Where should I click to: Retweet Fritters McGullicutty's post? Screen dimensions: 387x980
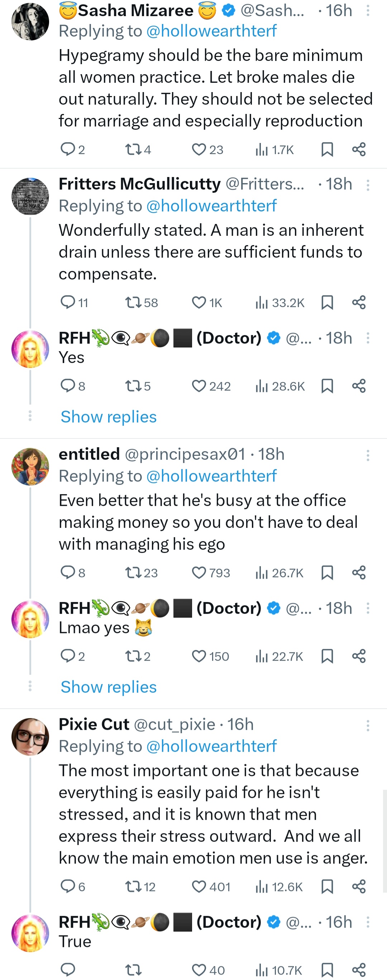point(134,303)
